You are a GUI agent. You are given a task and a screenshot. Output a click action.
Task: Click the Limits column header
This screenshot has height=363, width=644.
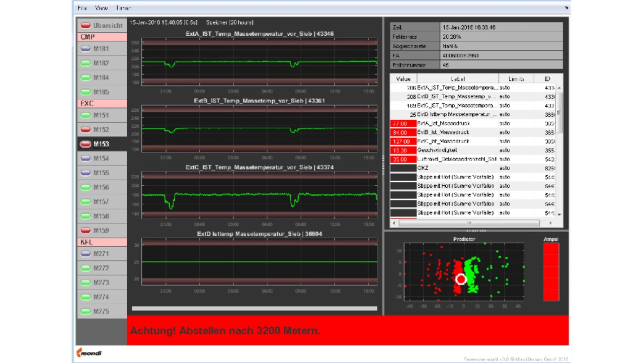[516, 79]
